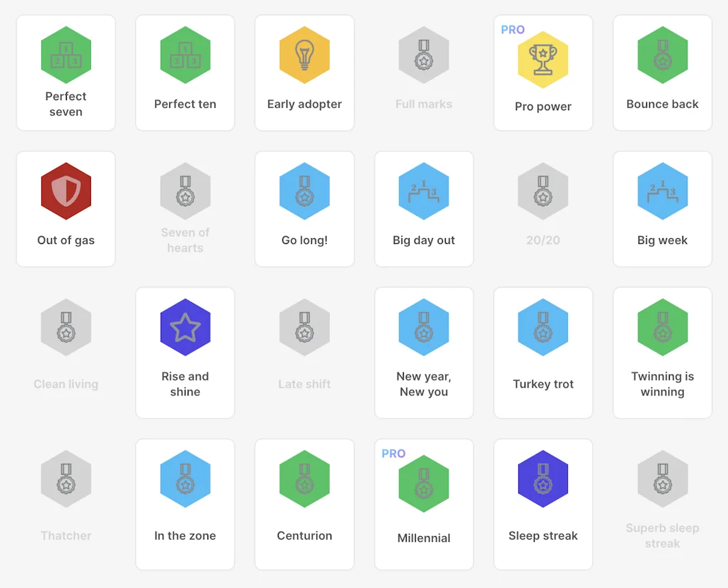Click the Twinning is winning badge
This screenshot has width=728, height=588.
click(663, 353)
